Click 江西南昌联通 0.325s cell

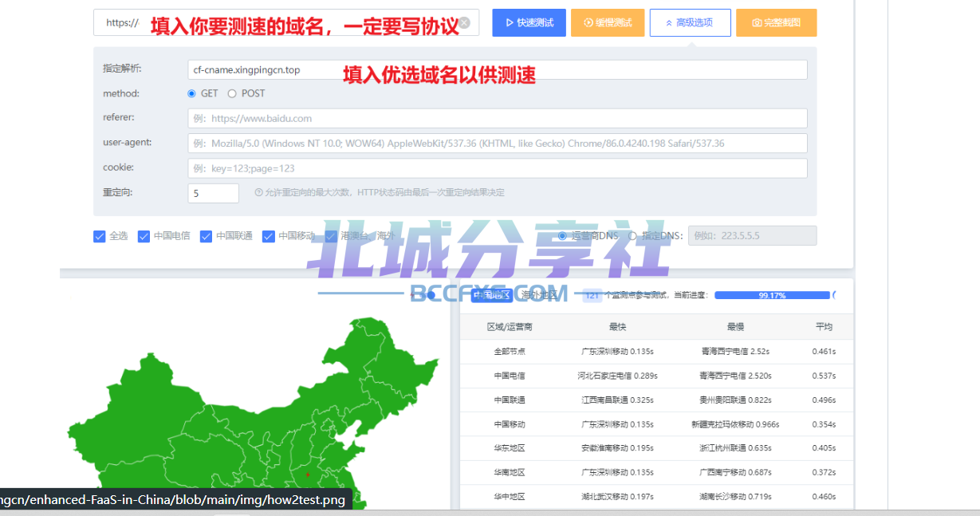[617, 400]
